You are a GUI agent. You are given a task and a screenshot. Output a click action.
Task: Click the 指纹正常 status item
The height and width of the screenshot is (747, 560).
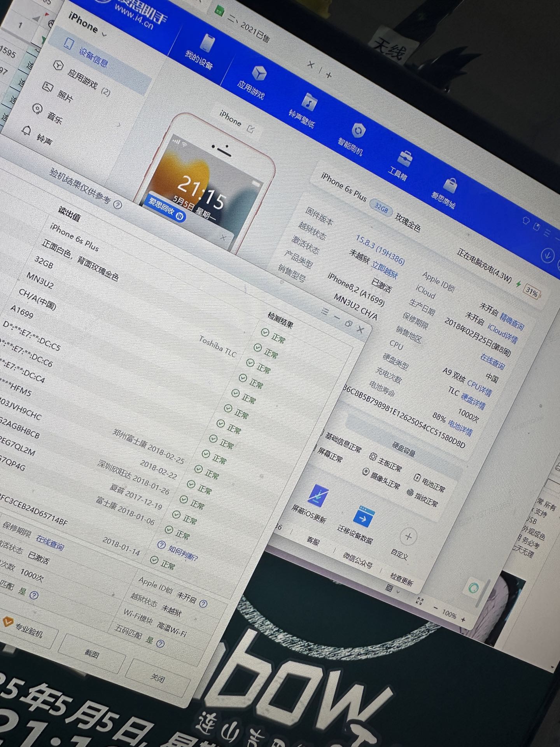tap(422, 498)
